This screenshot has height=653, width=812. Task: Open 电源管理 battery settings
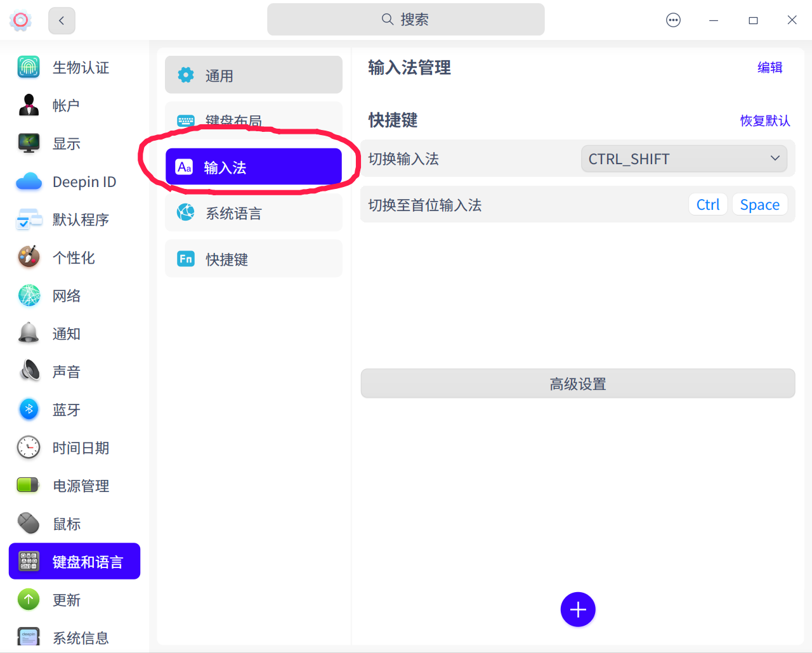click(29, 486)
